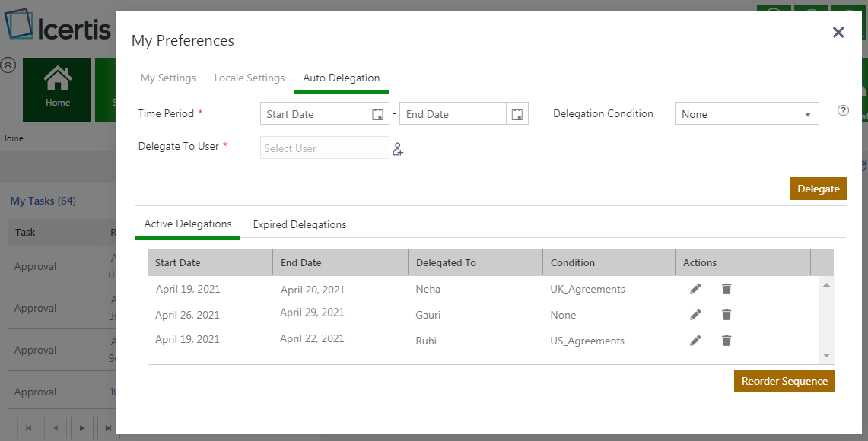
Task: Open the Locale Settings tab
Action: pos(250,78)
